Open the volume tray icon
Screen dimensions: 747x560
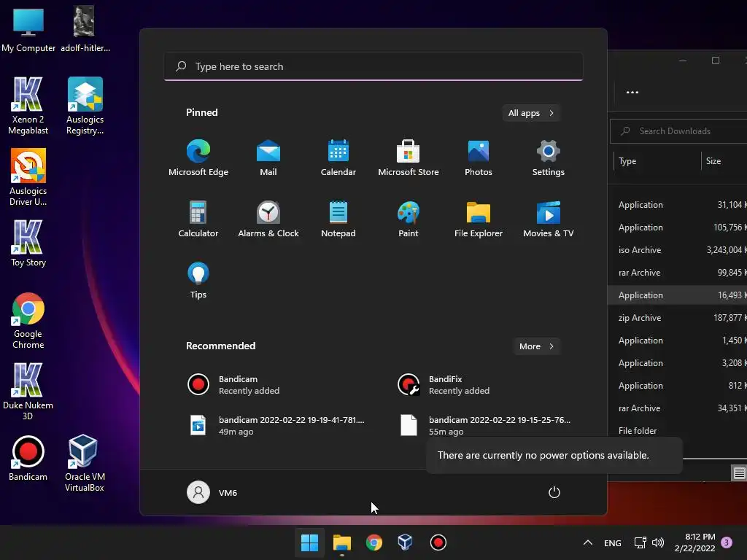pyautogui.click(x=658, y=542)
